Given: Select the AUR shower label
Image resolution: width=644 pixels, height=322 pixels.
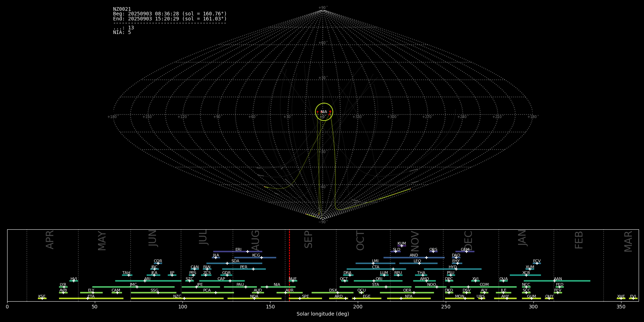Looking at the screenshot, I should click(289, 291).
